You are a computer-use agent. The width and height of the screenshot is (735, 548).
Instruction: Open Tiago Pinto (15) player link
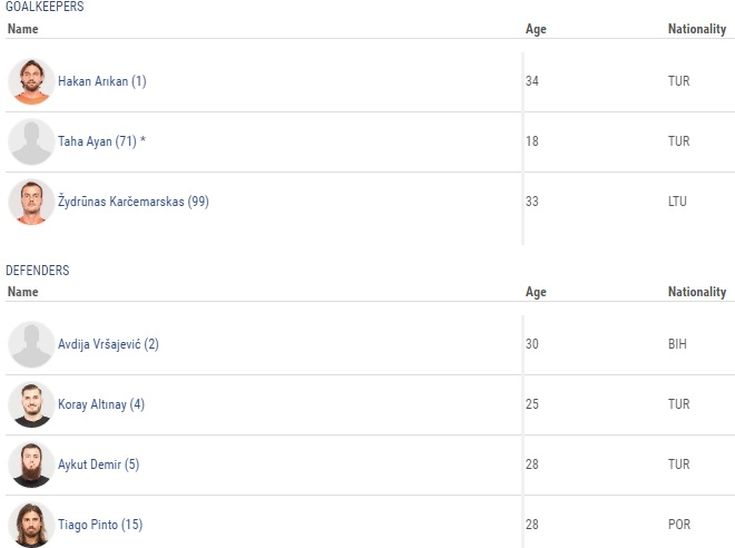[100, 525]
